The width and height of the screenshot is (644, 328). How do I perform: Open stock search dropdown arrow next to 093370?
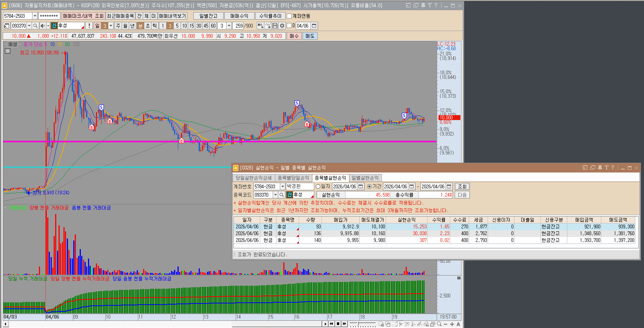[29, 26]
